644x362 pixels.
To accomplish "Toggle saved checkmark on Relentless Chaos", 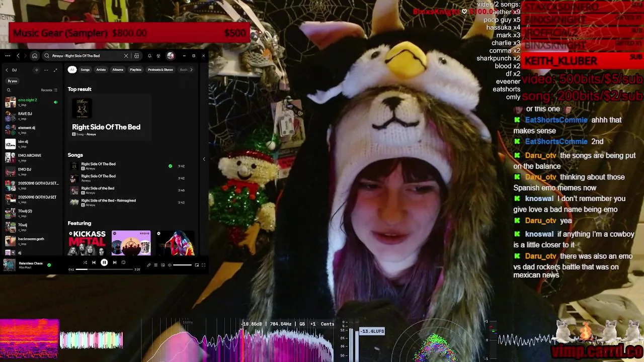I will click(x=49, y=265).
